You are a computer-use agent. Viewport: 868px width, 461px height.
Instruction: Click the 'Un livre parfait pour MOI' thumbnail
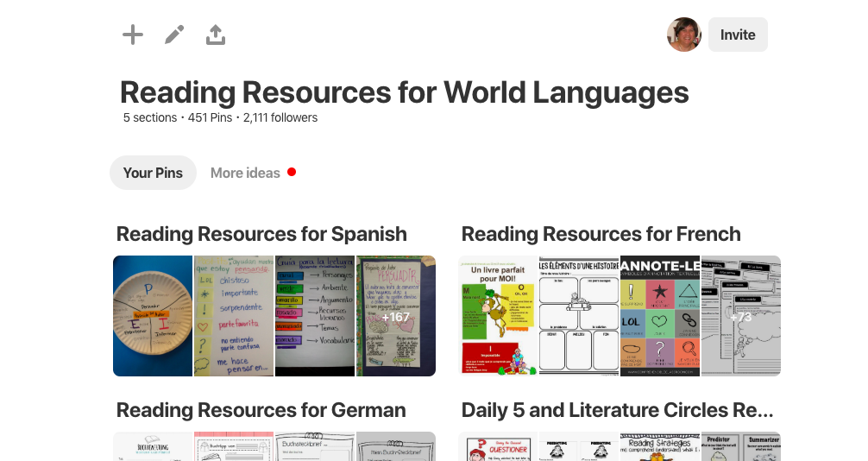(x=498, y=316)
